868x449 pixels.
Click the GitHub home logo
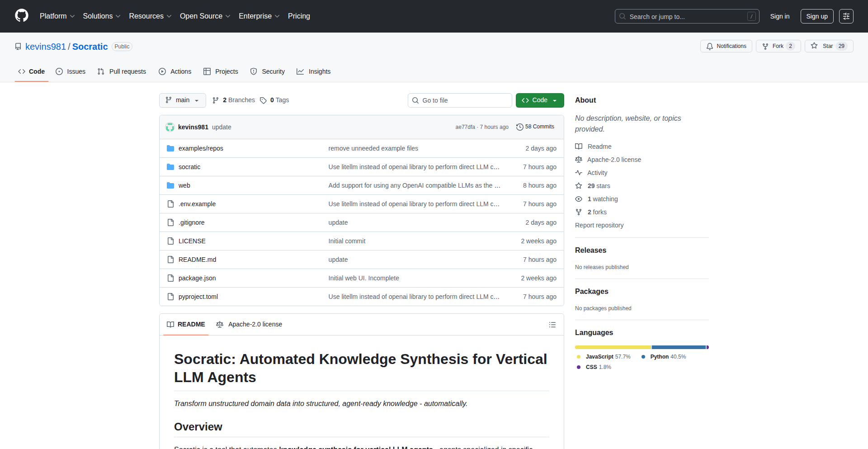pos(21,16)
